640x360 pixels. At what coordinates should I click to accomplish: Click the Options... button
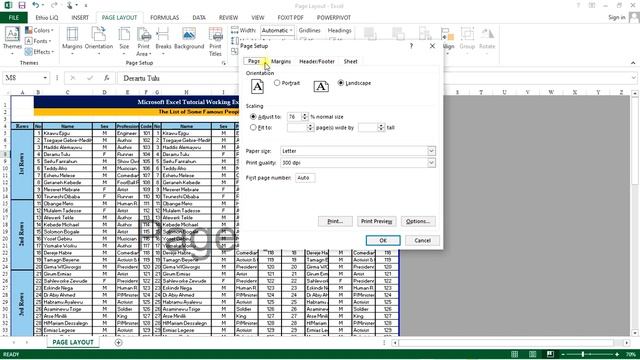[x=418, y=221]
